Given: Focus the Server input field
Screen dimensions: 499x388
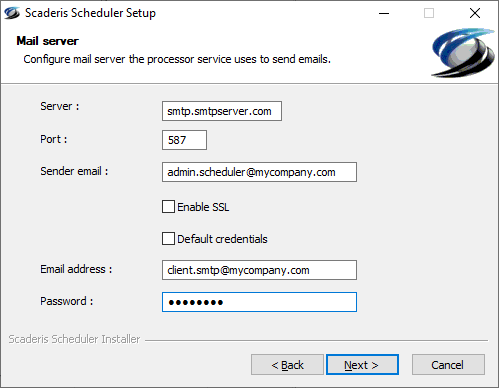Looking at the screenshot, I should 222,111.
